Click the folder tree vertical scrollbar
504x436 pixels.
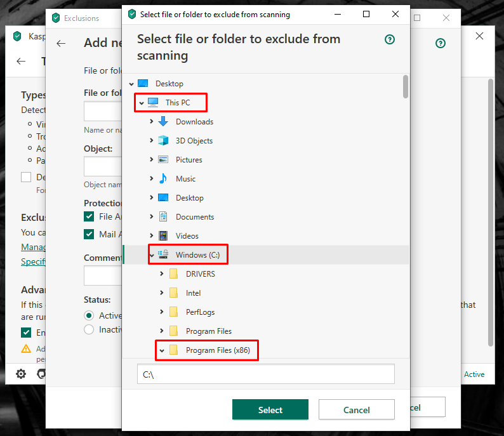click(x=406, y=87)
